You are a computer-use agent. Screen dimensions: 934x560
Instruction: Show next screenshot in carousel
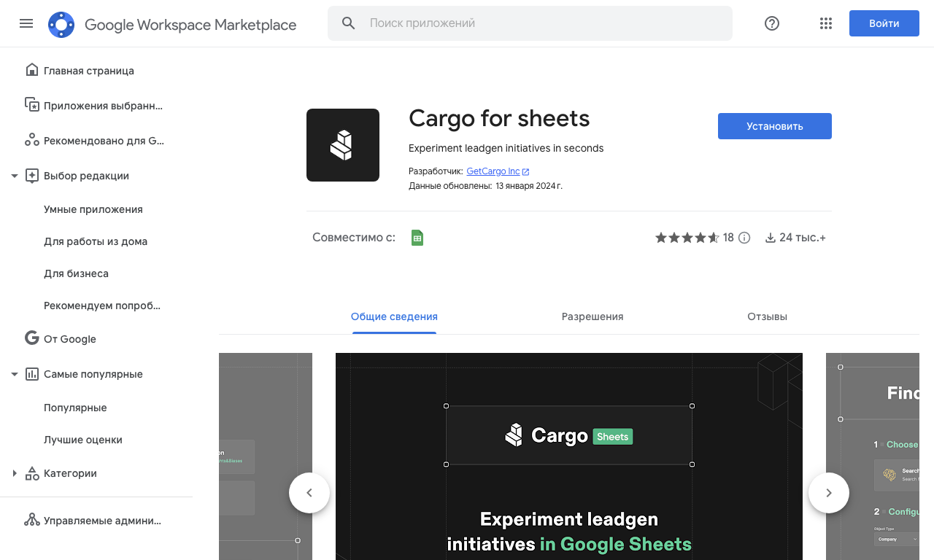tap(829, 493)
